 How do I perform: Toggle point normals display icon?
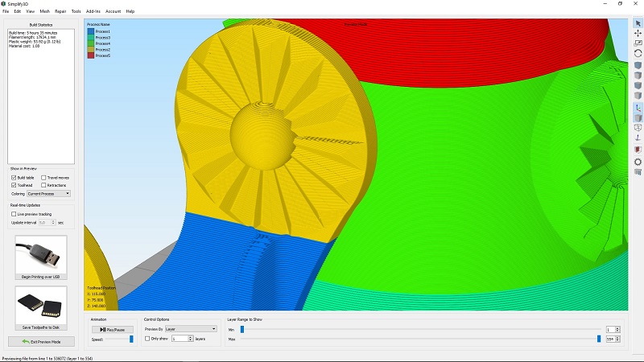638,138
